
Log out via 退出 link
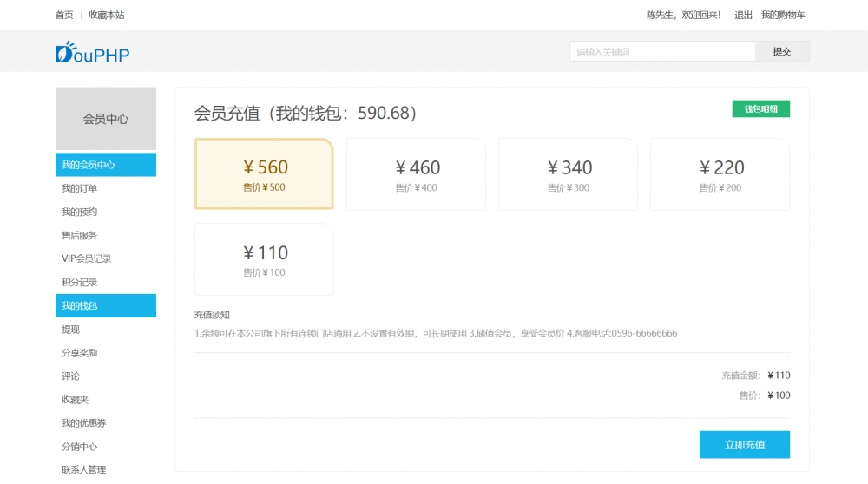pos(743,15)
